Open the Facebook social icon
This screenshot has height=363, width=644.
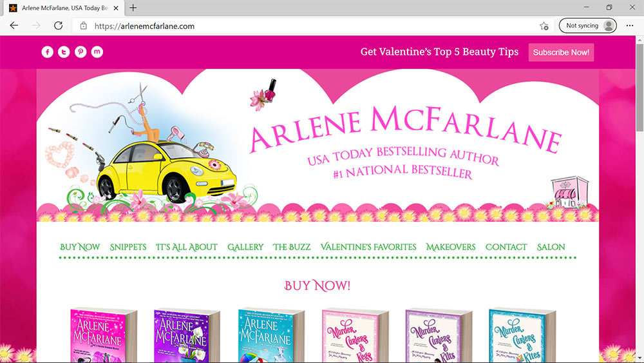pos(47,52)
